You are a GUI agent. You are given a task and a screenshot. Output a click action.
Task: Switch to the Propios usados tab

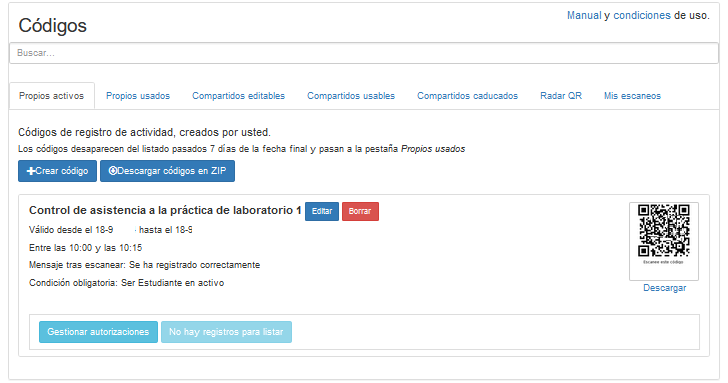click(138, 96)
